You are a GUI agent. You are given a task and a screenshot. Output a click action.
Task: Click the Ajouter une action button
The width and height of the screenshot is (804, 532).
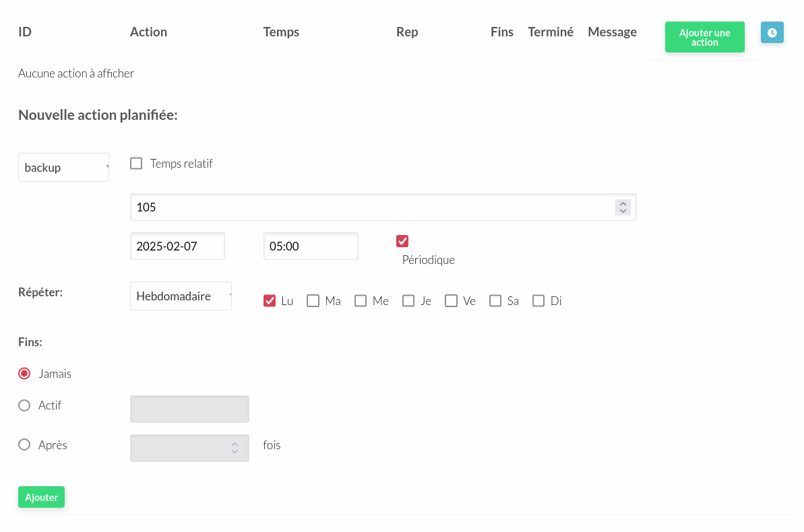(704, 37)
